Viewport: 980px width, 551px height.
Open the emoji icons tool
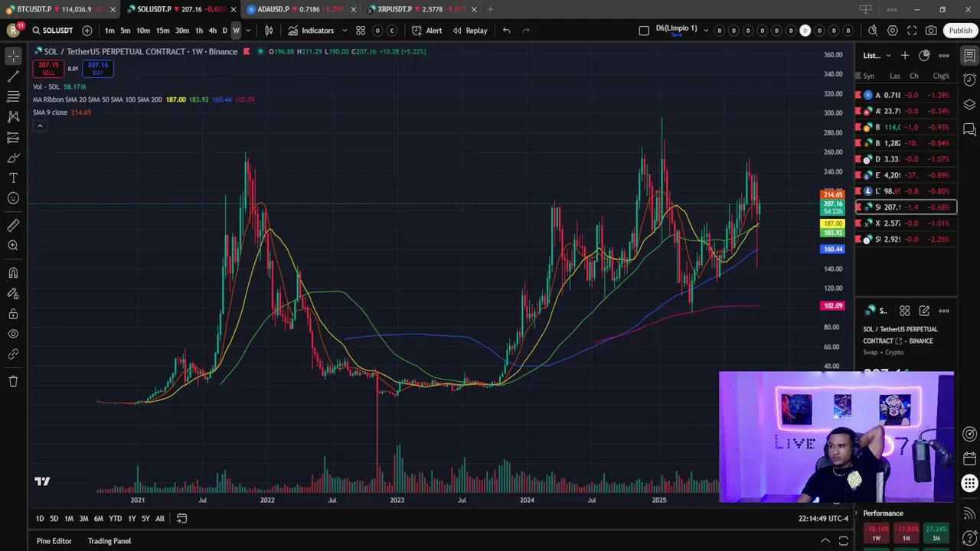point(13,198)
